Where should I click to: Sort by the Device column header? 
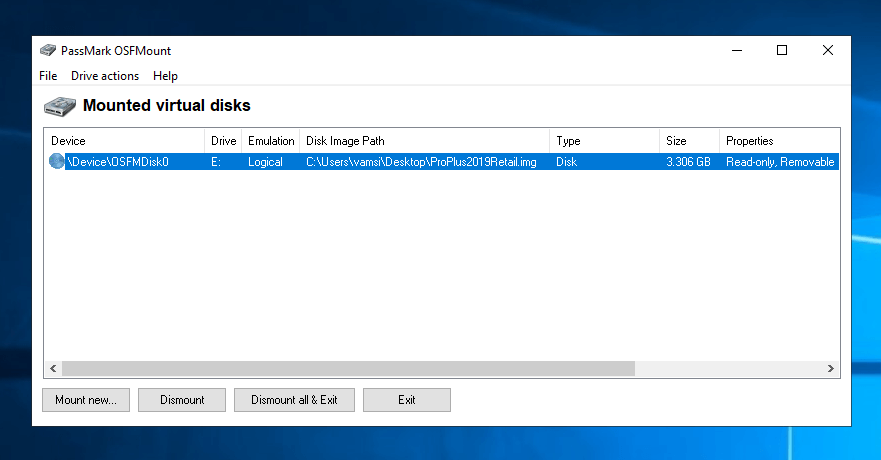click(124, 140)
